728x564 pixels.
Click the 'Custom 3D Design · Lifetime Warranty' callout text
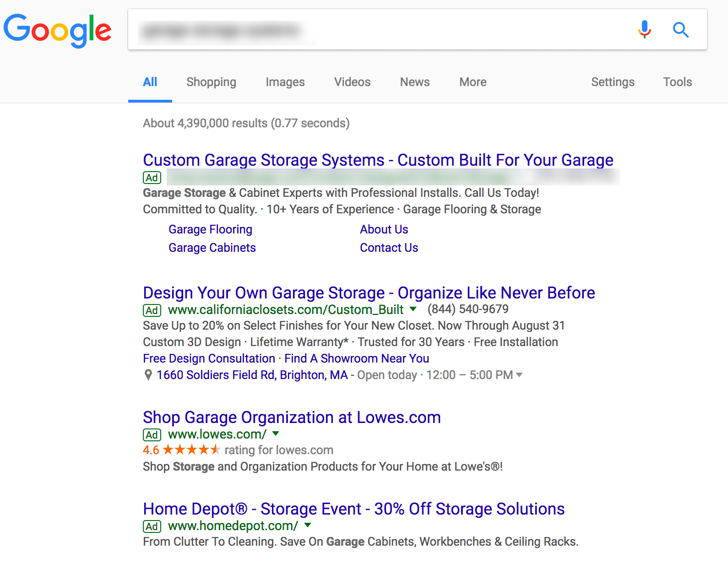[x=350, y=342]
